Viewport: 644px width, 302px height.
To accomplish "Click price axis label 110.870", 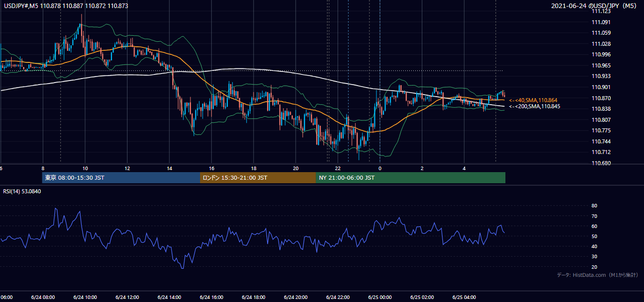I will pyautogui.click(x=601, y=98).
